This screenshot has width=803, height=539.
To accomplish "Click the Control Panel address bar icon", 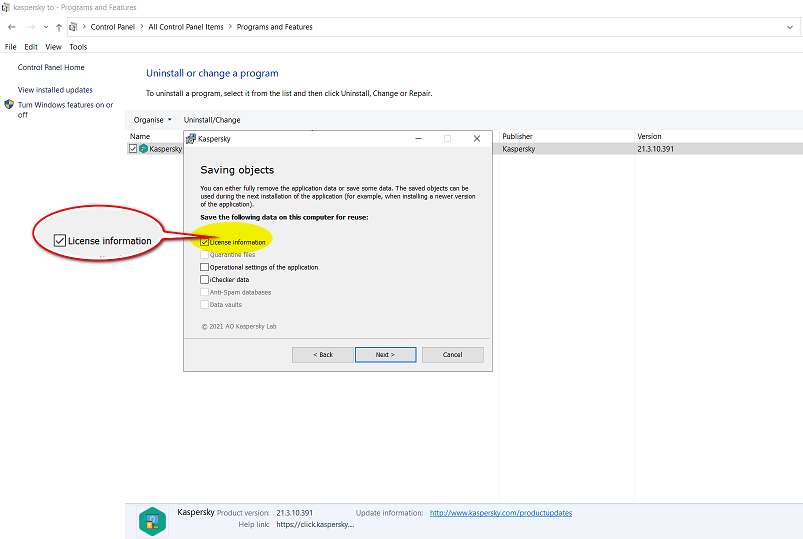I will pos(73,27).
